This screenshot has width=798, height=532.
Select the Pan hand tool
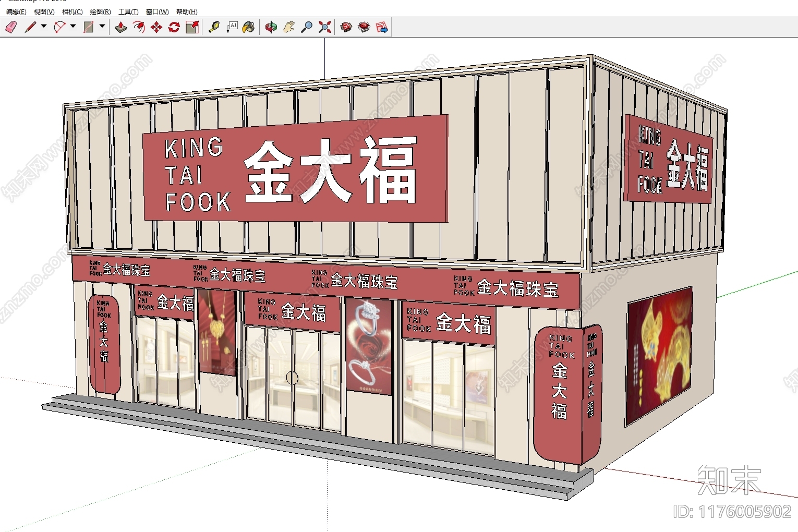(289, 27)
